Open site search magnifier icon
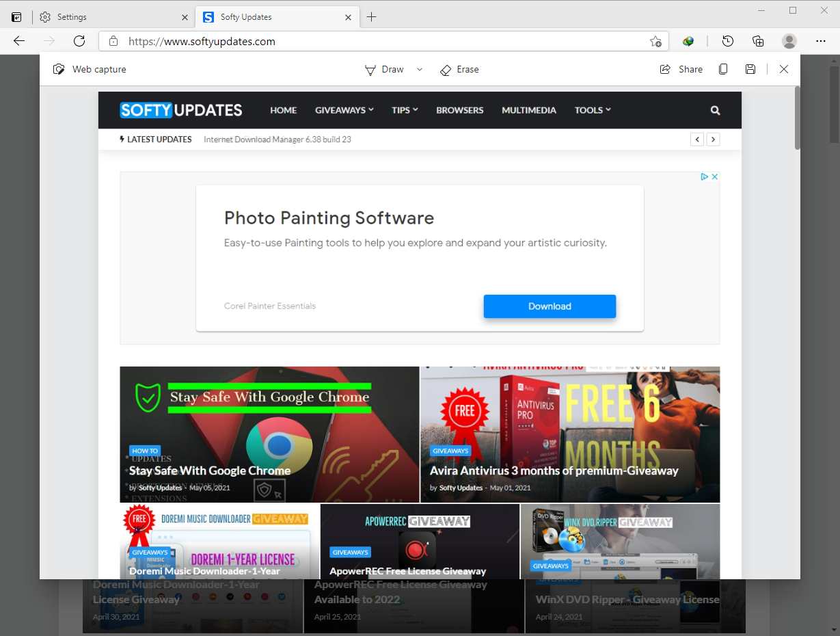 click(715, 110)
